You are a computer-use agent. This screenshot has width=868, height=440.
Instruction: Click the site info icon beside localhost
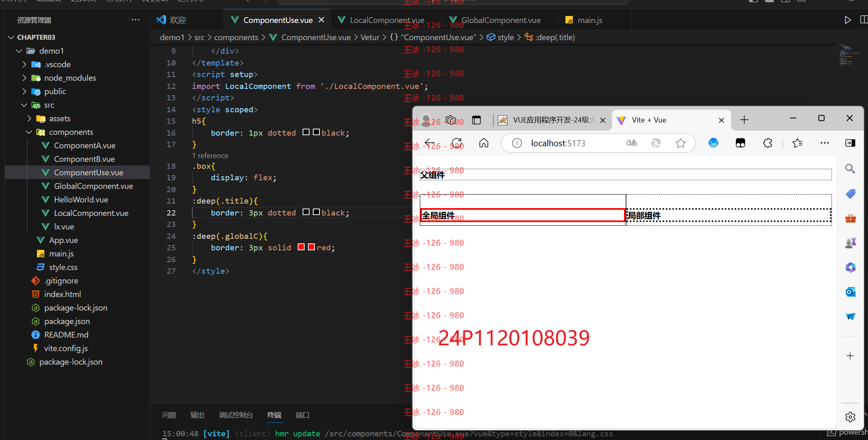coord(517,143)
